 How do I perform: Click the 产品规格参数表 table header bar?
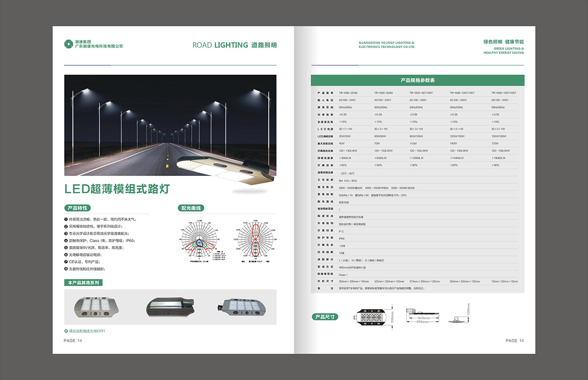point(417,80)
